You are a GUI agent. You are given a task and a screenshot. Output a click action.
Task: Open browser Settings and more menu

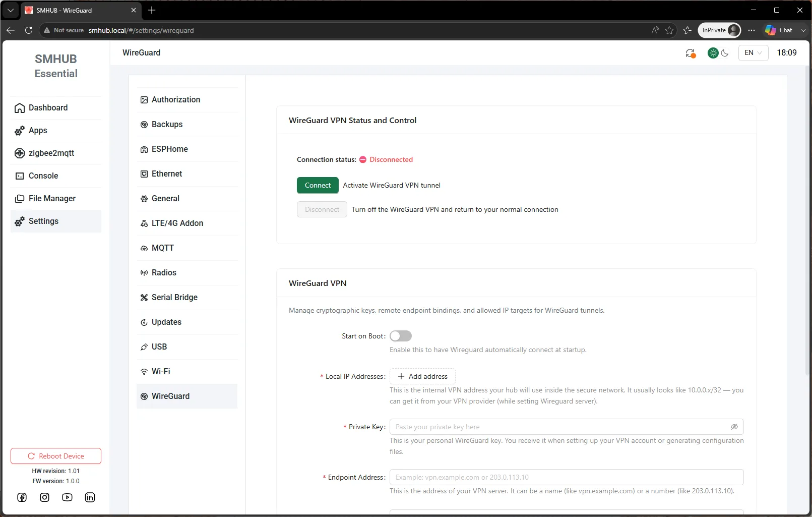(x=752, y=30)
